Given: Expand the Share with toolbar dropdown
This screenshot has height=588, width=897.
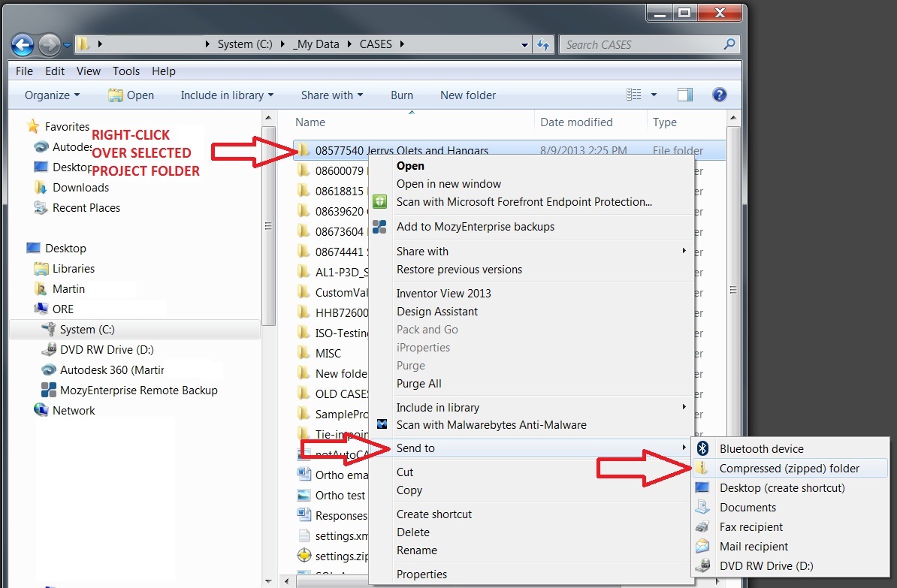Looking at the screenshot, I should [331, 95].
